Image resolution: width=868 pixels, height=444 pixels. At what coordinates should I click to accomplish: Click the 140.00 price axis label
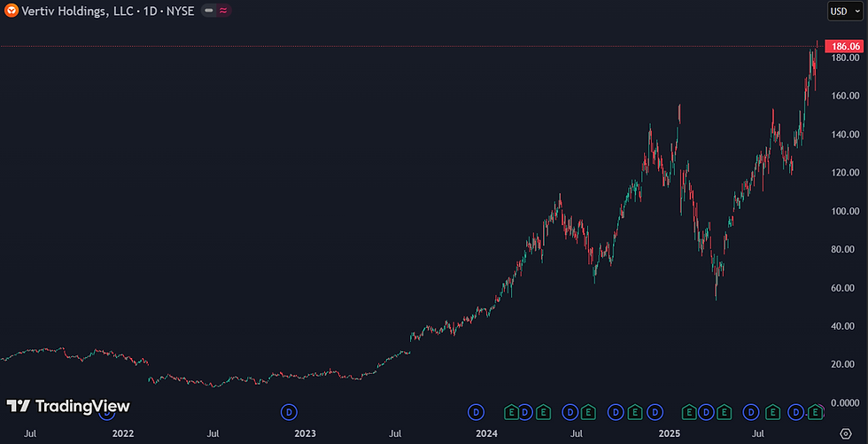(847, 135)
